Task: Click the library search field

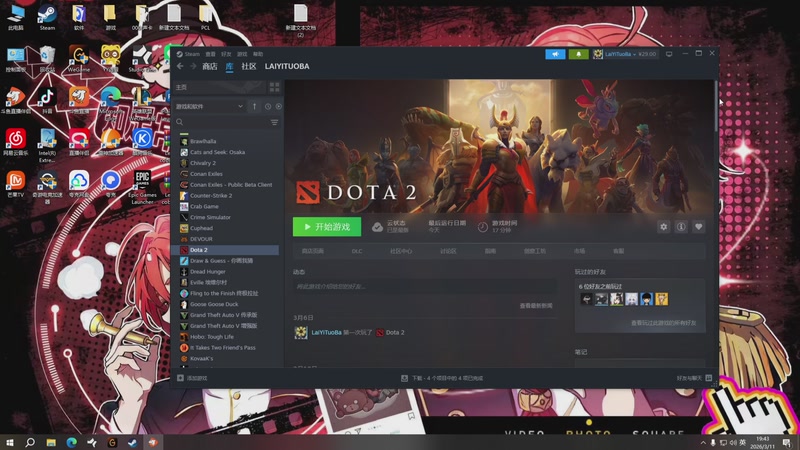Action: (x=222, y=122)
